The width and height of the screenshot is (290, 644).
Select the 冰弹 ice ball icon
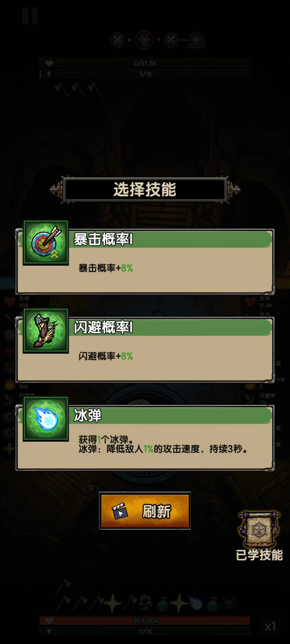(46, 419)
